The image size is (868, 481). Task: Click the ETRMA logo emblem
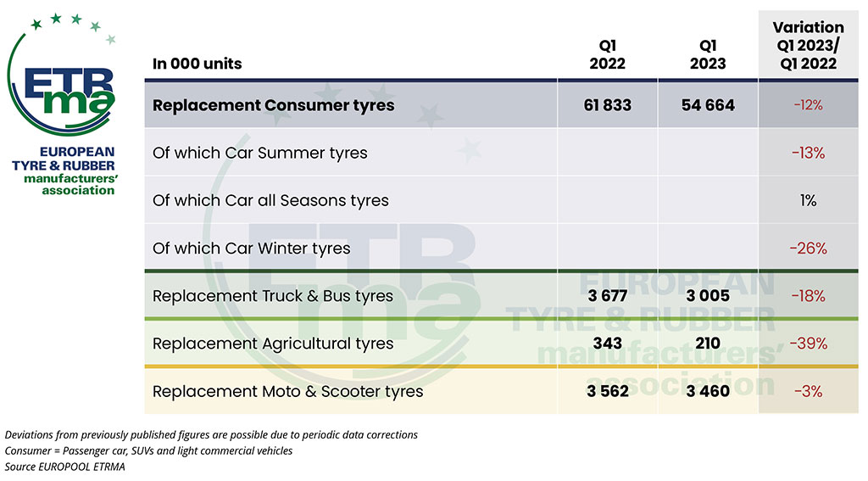(61, 75)
